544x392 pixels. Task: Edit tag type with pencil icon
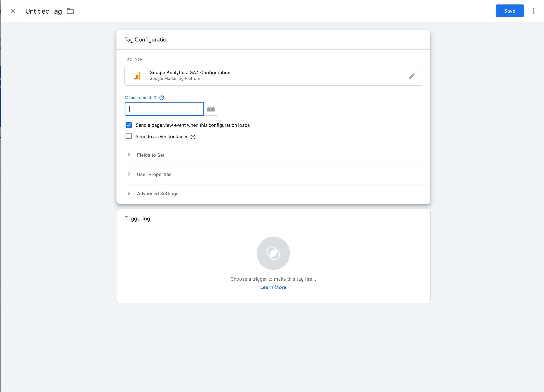412,76
